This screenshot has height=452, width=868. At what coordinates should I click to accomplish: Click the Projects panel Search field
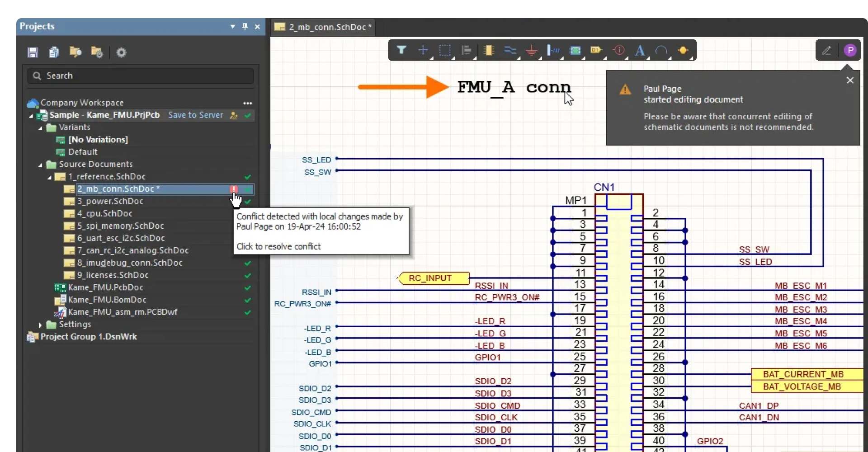click(x=141, y=75)
